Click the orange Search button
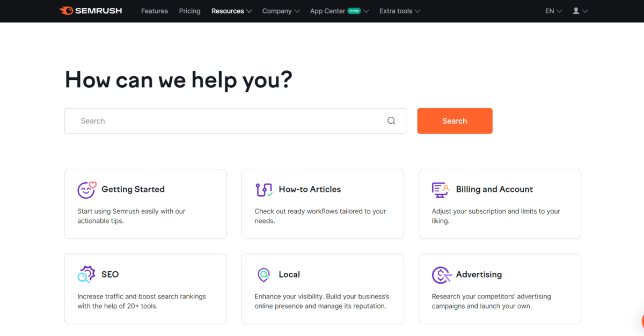 click(x=455, y=121)
